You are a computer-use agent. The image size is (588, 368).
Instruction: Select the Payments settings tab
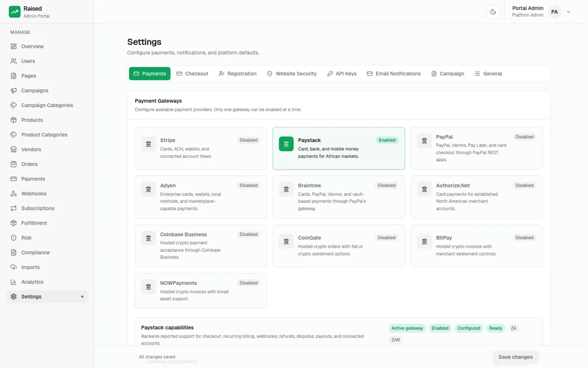(150, 74)
